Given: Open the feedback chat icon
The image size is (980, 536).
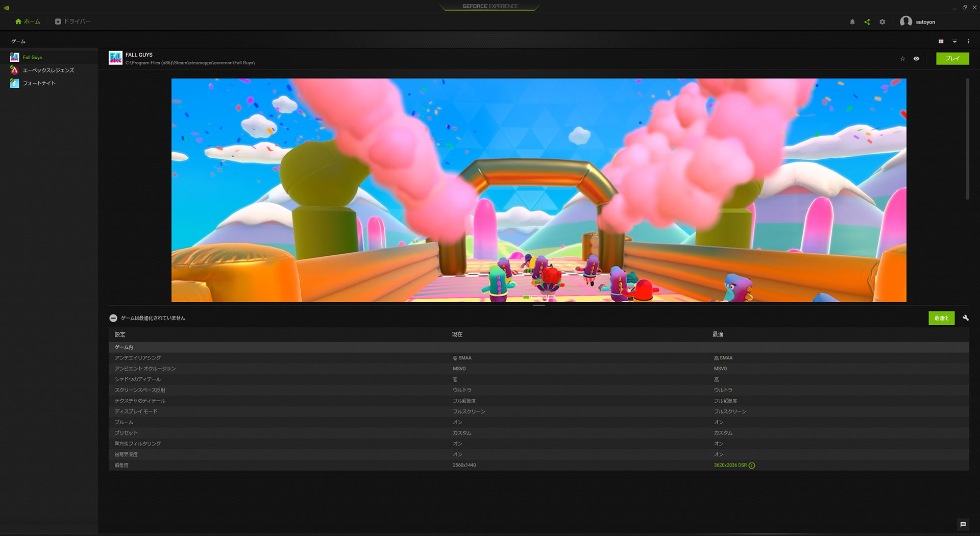Looking at the screenshot, I should tap(963, 524).
